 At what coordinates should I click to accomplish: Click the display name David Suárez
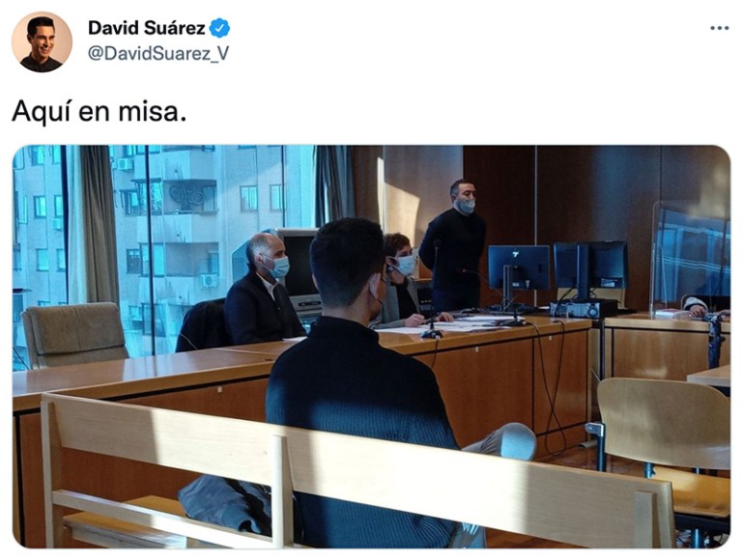[x=146, y=28]
